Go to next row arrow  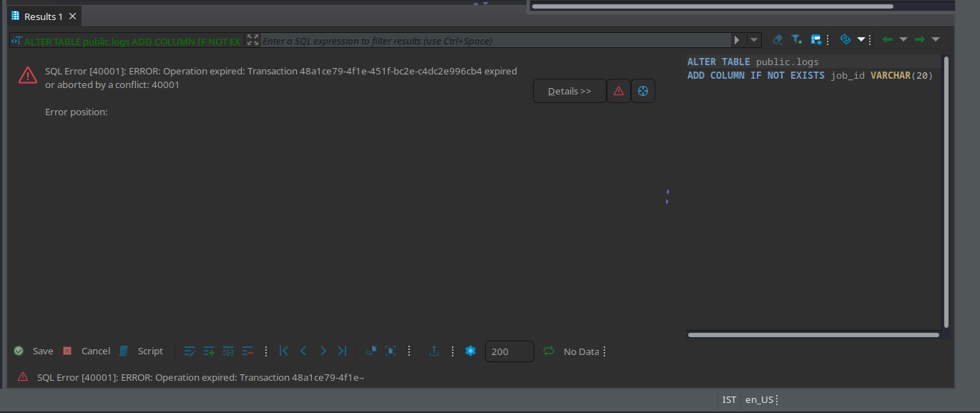coord(323,351)
